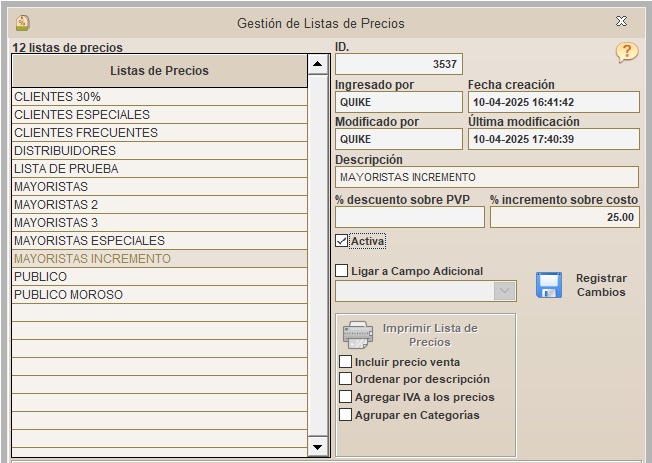Viewport: 652px width, 463px height.
Task: Enable Ligar a Campo Adicional checkbox
Action: tap(341, 271)
